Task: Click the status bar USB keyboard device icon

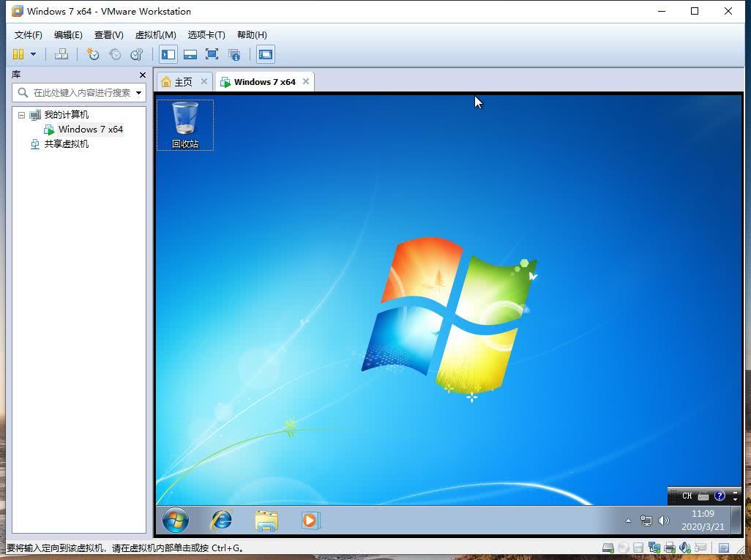Action: coord(700,547)
